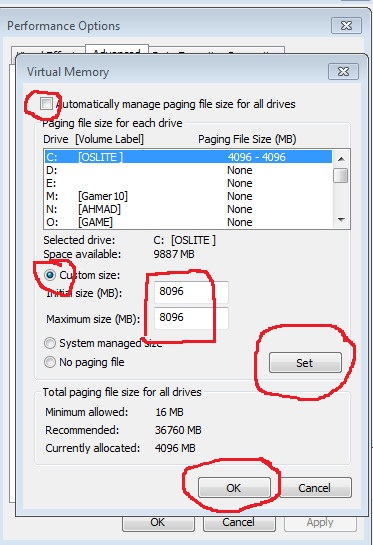Click Space available 9887 MB value
This screenshot has height=545, width=373.
[174, 254]
